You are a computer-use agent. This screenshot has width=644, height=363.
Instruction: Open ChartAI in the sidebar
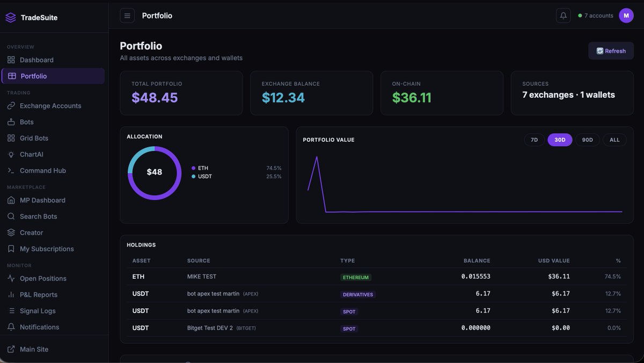pos(53,154)
